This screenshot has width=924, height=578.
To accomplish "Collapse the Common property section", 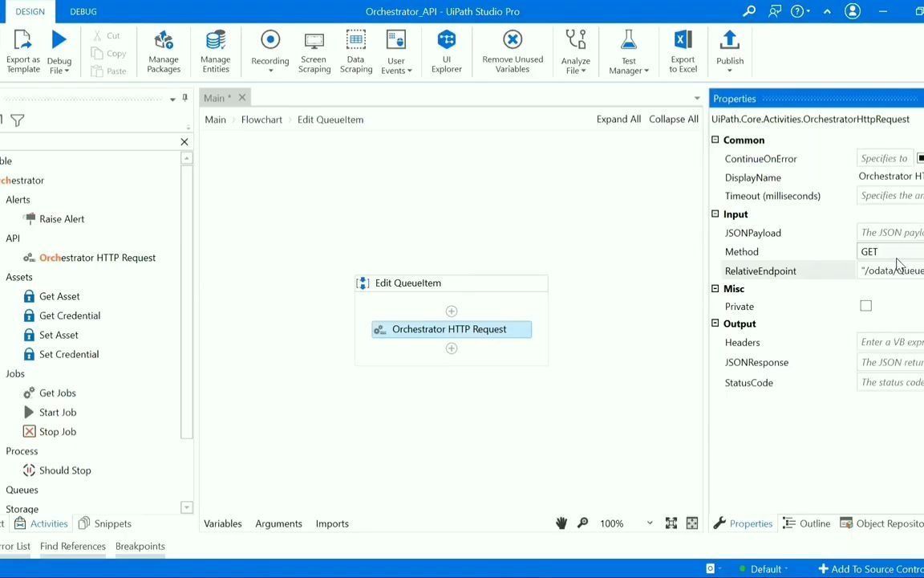I will pos(715,140).
